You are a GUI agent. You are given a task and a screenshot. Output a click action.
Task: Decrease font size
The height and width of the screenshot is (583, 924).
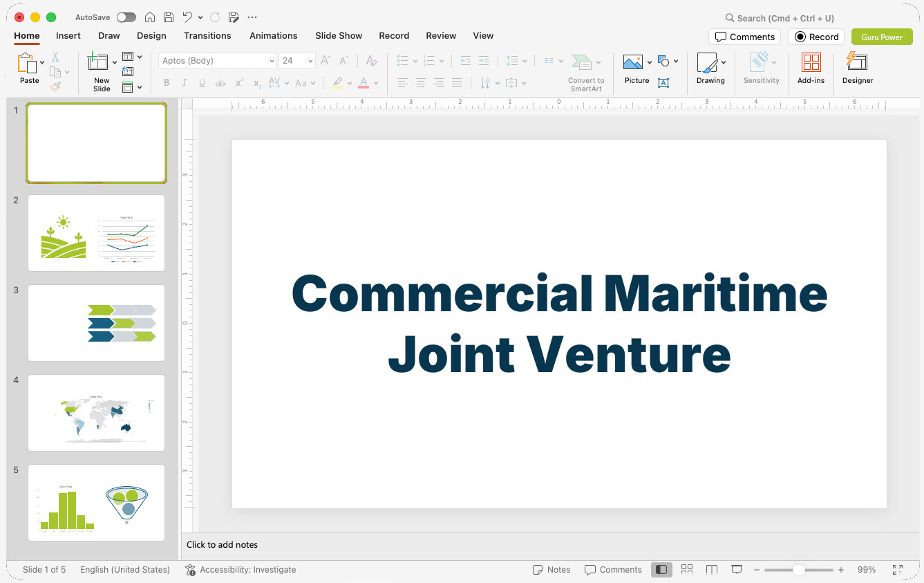(343, 61)
